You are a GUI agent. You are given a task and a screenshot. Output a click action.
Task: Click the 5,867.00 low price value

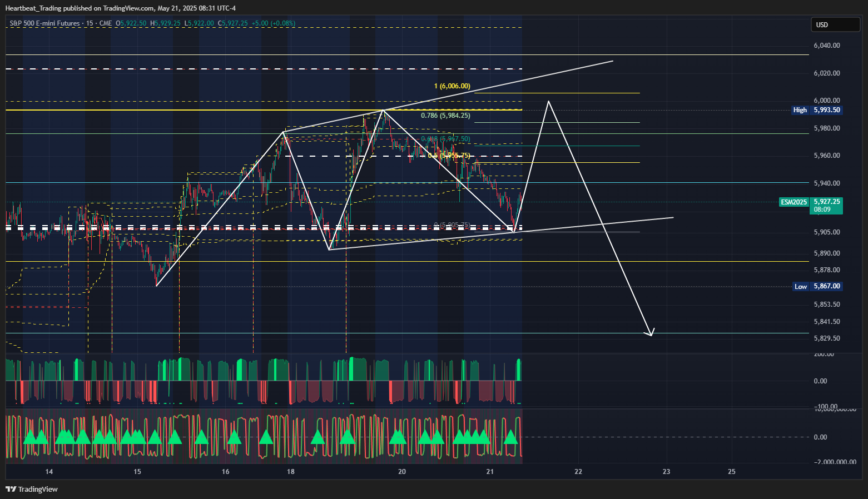click(x=826, y=286)
